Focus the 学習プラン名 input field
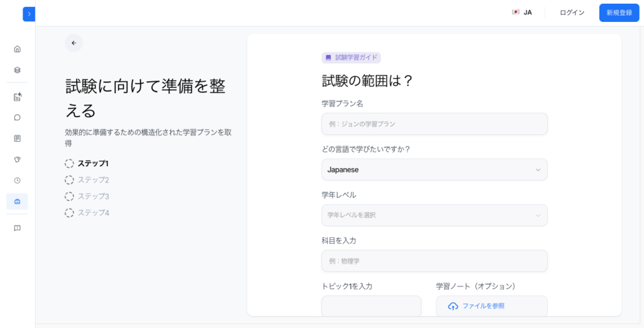The height and width of the screenshot is (328, 644). (x=435, y=124)
